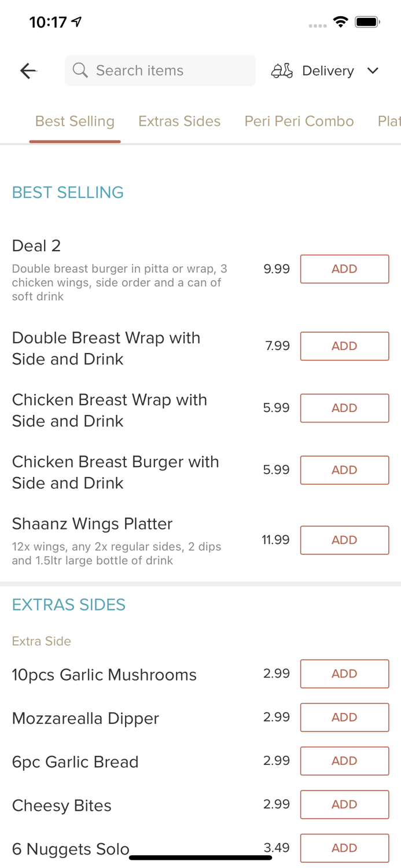Tap the Search items input field
This screenshot has width=401, height=868.
[160, 70]
